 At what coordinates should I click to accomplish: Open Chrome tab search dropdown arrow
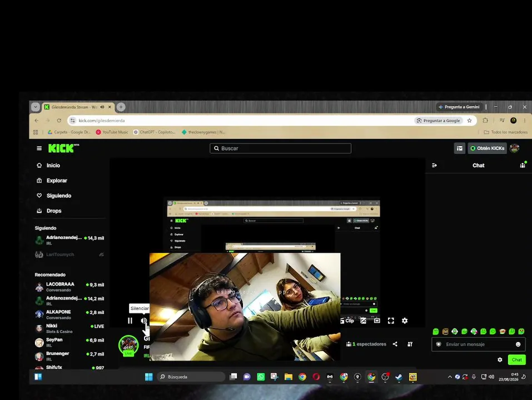coord(35,107)
